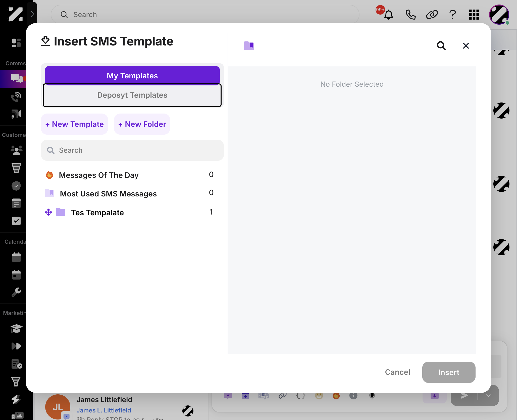Click the bookmark folder icon in right panel header
Image resolution: width=517 pixels, height=420 pixels.
249,46
